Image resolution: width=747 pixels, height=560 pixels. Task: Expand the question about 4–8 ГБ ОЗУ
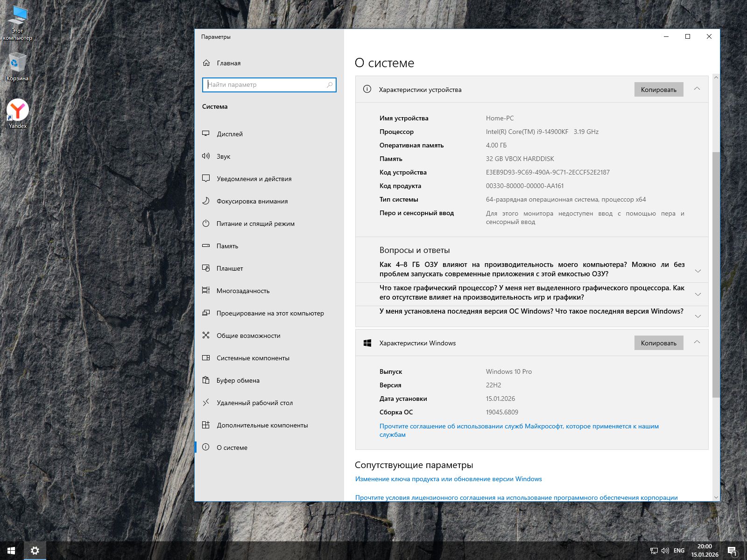pyautogui.click(x=698, y=271)
